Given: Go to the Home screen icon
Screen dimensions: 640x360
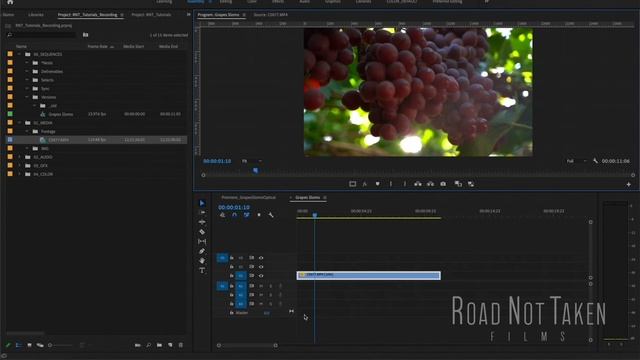Looking at the screenshot, I should click(10, 2).
